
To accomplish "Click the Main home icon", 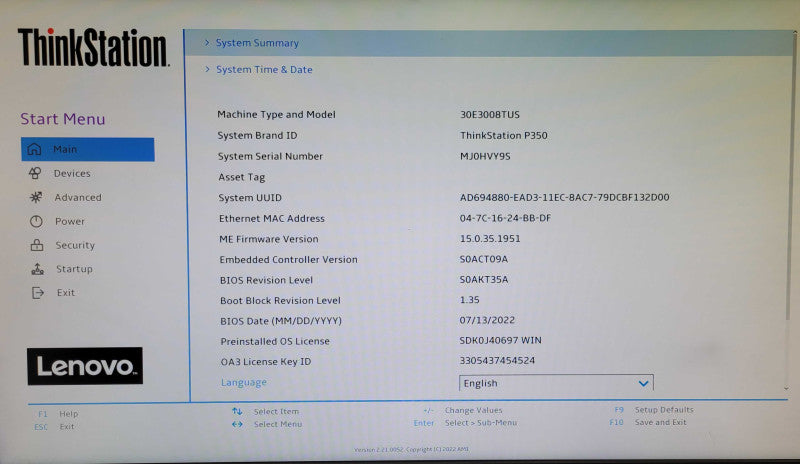I will 34,149.
